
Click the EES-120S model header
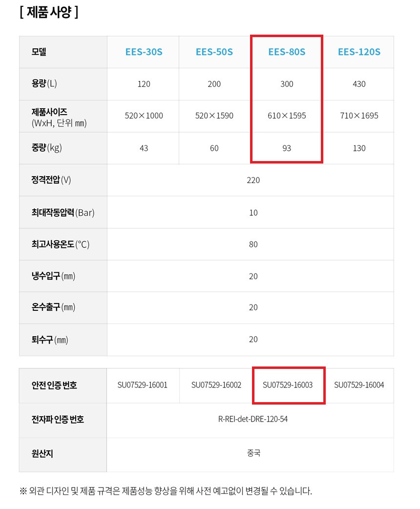pyautogui.click(x=359, y=52)
